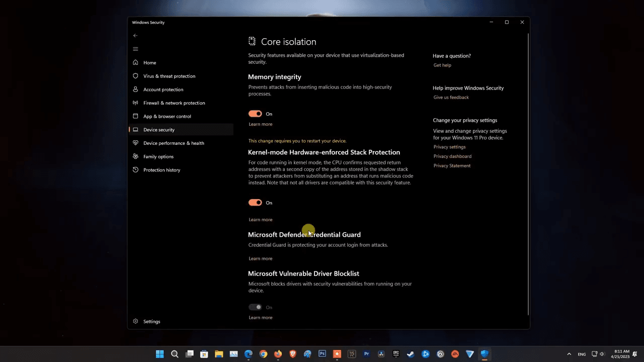Launch Photoshop from taskbar
This screenshot has width=644, height=362.
point(323,354)
